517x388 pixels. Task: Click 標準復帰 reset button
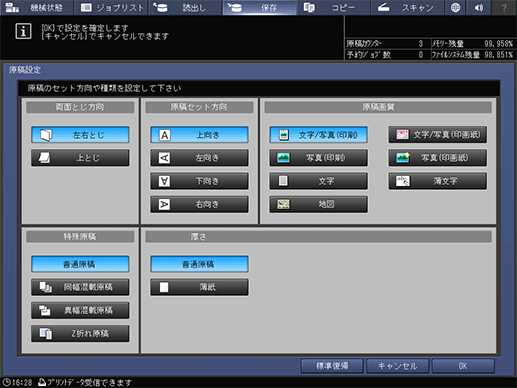pos(332,366)
